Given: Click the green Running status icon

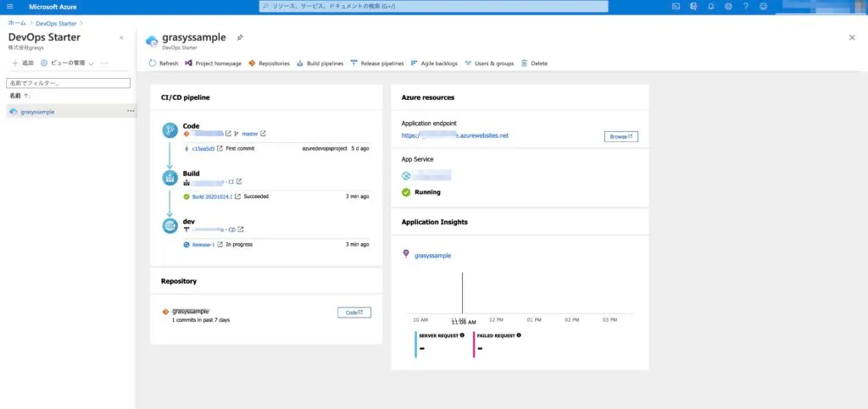Looking at the screenshot, I should (x=406, y=192).
